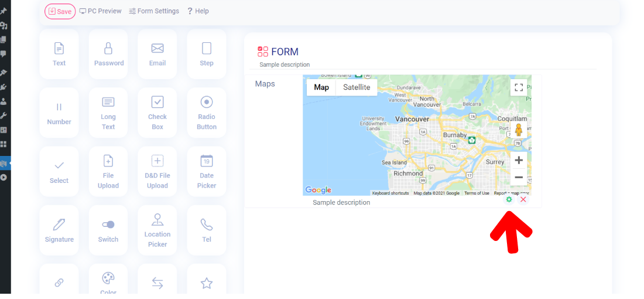Add a D&D File Upload element
This screenshot has width=644, height=299.
[157, 172]
